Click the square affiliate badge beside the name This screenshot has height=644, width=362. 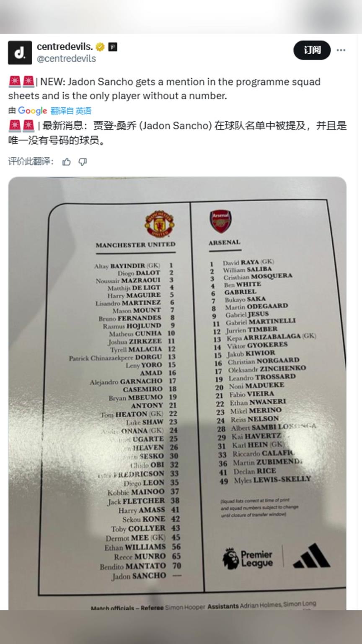pos(113,47)
